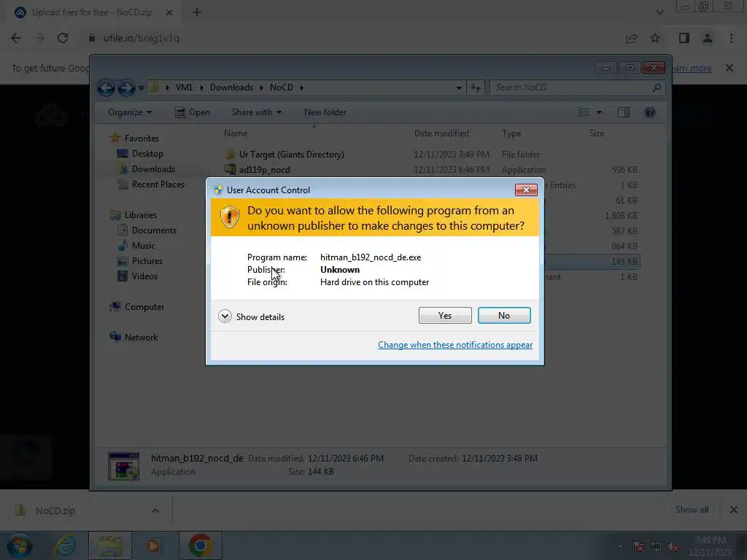The height and width of the screenshot is (560, 747).
Task: Open Chrome's tab search dropdown
Action: tap(659, 12)
